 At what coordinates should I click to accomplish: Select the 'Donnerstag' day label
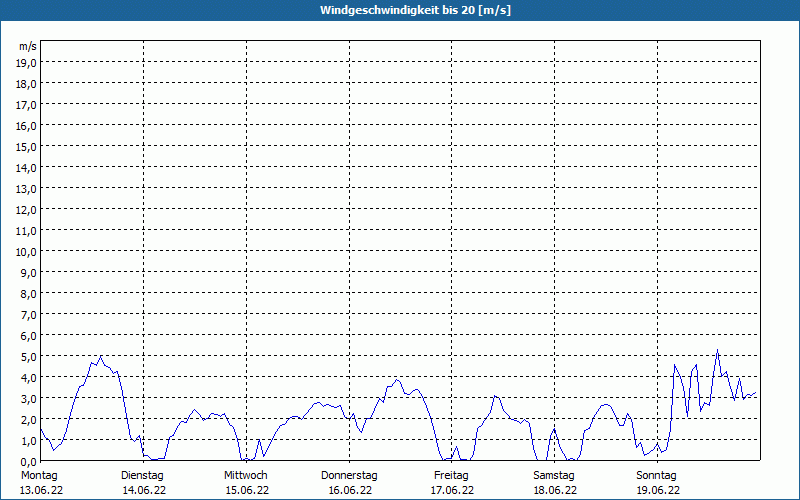pyautogui.click(x=349, y=476)
